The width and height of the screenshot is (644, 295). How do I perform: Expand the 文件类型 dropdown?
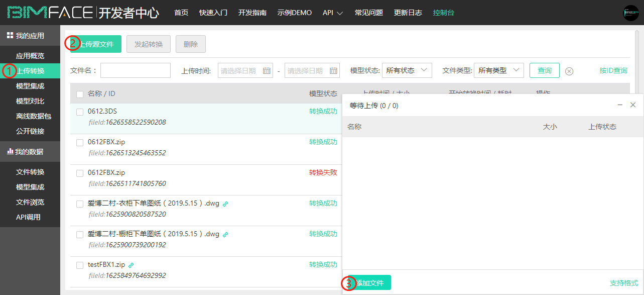tap(498, 70)
